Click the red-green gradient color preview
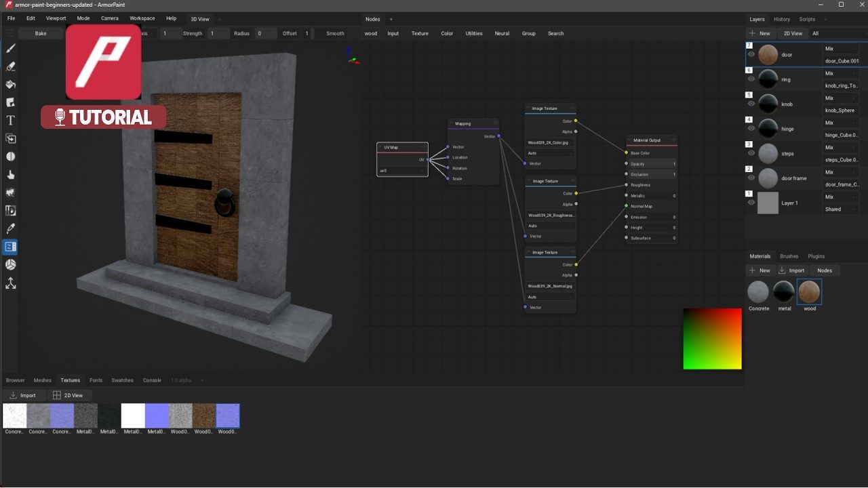Image resolution: width=868 pixels, height=488 pixels. pos(712,339)
